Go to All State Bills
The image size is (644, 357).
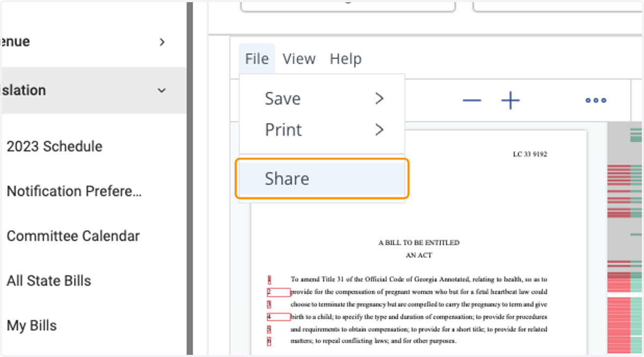[x=49, y=281]
